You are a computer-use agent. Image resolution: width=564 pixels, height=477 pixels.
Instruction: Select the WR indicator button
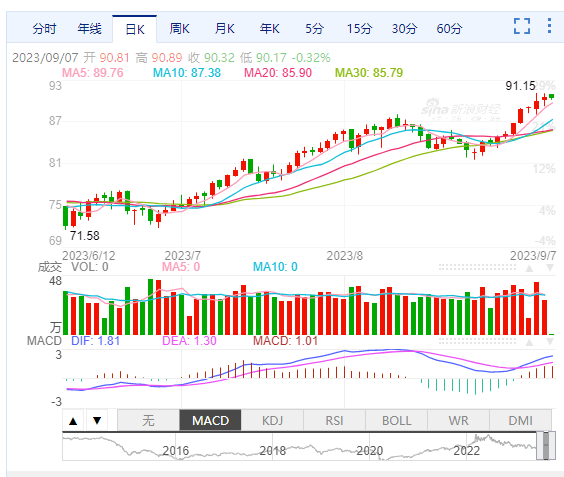459,420
